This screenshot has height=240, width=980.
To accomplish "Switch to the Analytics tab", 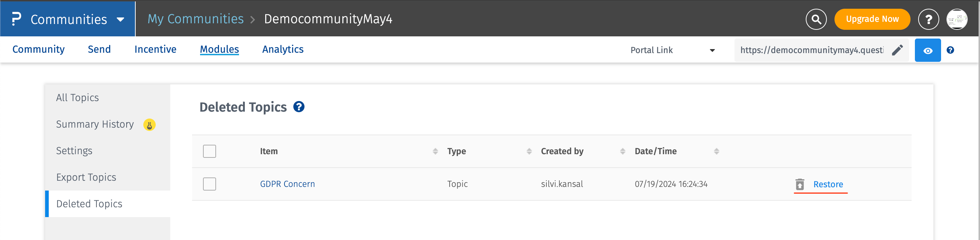I will coord(283,49).
